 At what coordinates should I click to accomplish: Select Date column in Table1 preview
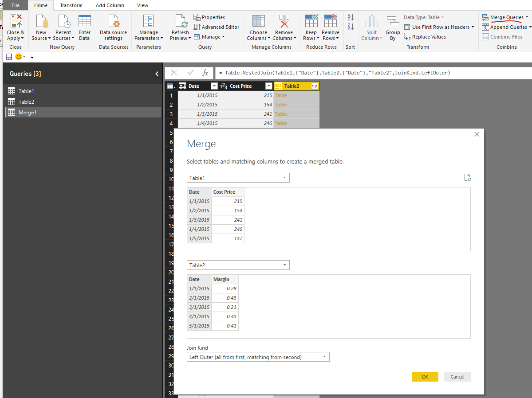199,192
